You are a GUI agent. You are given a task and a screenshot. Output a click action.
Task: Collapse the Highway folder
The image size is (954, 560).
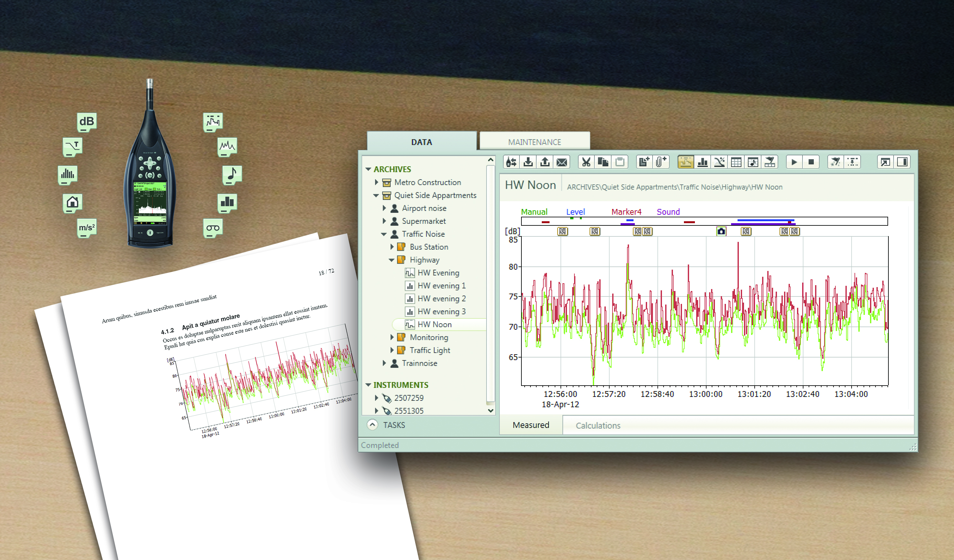tap(392, 260)
